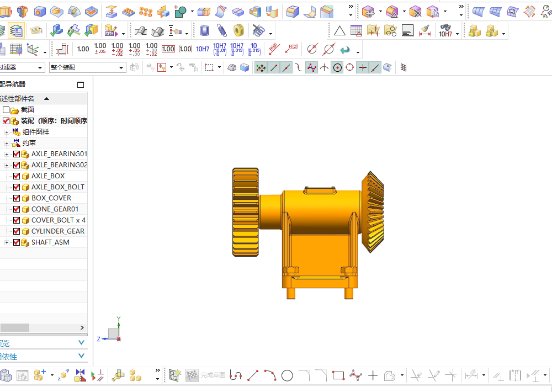
Task: Uncheck the AXLE_BOX component checkbox
Action: point(17,176)
